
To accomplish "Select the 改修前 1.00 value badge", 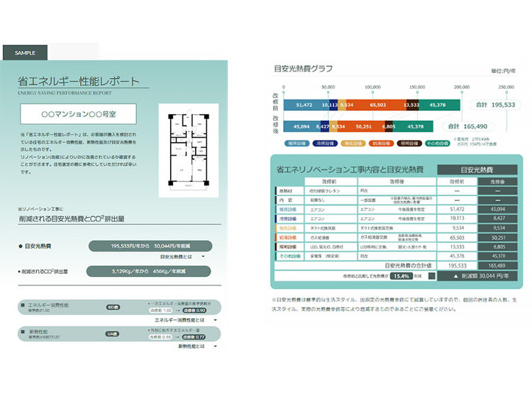I will point(161,310).
